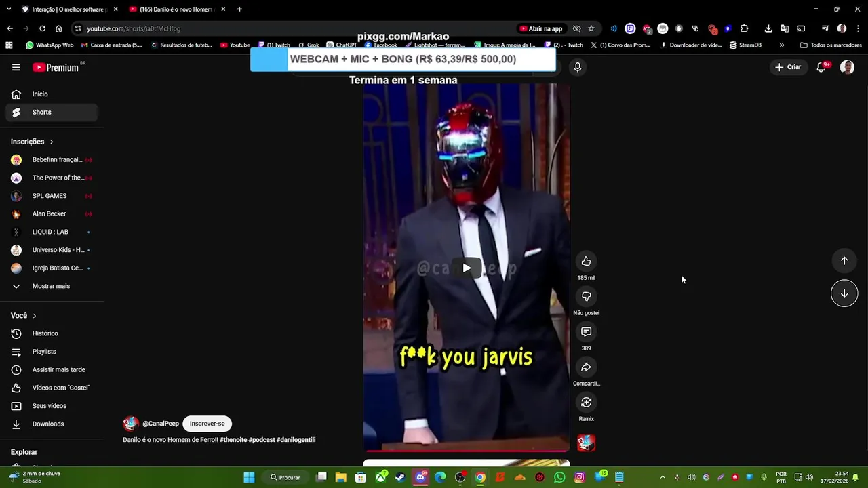Image resolution: width=868 pixels, height=488 pixels.
Task: Open Todos os marcadores folder
Action: click(831, 45)
